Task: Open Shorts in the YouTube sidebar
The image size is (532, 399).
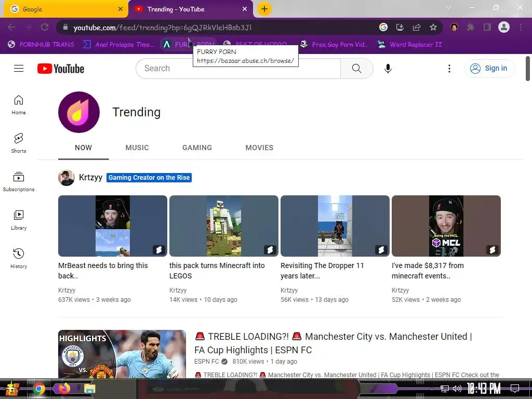Action: [19, 143]
